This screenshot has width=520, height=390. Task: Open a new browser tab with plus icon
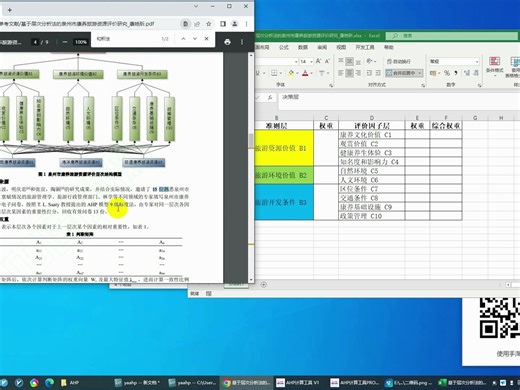(x=10, y=10)
